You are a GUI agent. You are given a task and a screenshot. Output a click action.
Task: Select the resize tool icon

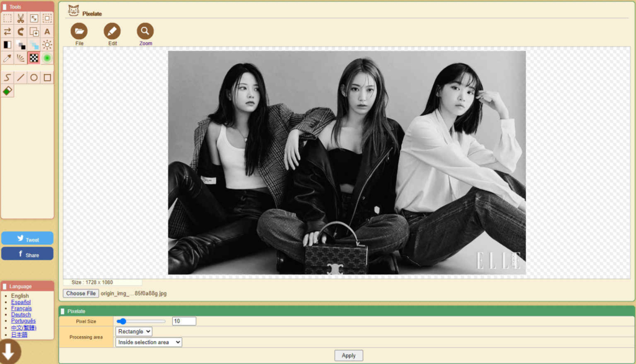[x=34, y=18]
